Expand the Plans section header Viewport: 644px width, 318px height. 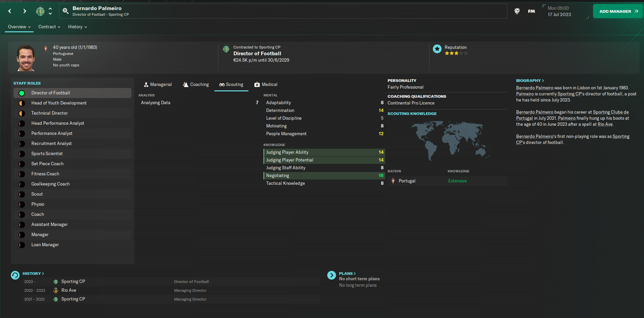point(347,274)
